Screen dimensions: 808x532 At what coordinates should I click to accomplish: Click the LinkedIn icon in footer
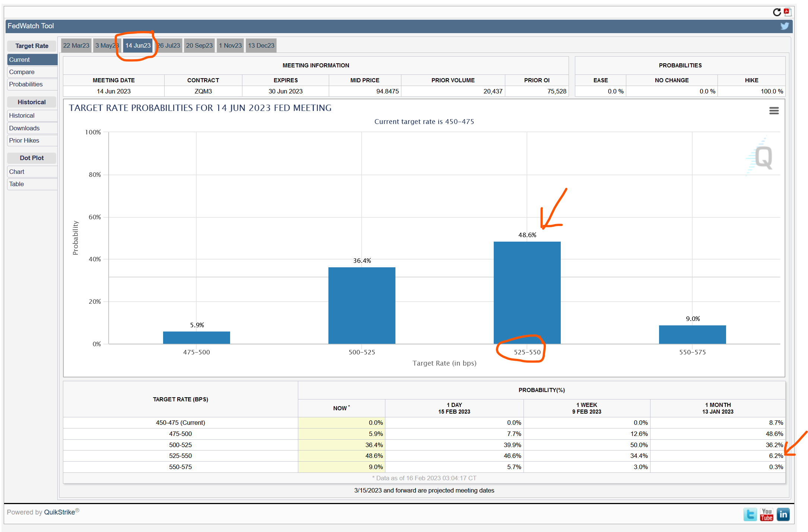[783, 515]
